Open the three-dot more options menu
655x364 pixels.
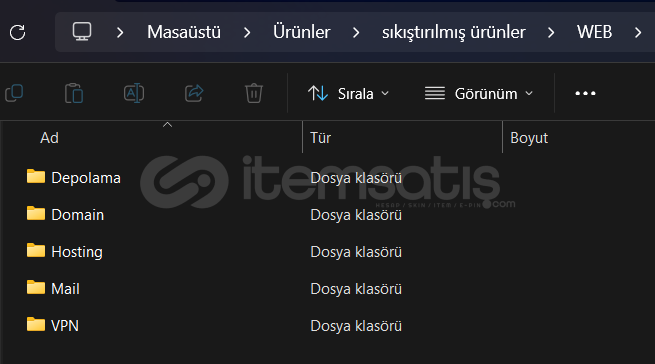pos(585,93)
